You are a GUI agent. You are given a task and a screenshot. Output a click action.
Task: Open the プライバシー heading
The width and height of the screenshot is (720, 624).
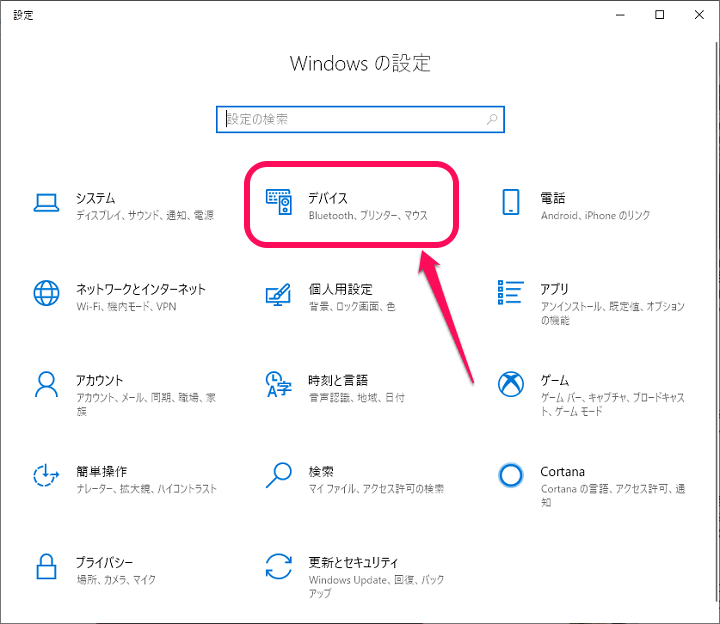click(x=104, y=562)
